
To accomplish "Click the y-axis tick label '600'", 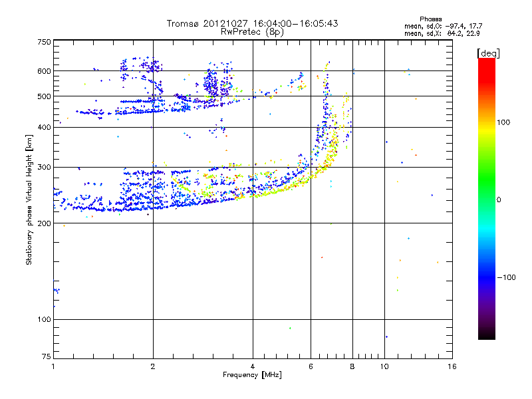I will 44,71.
